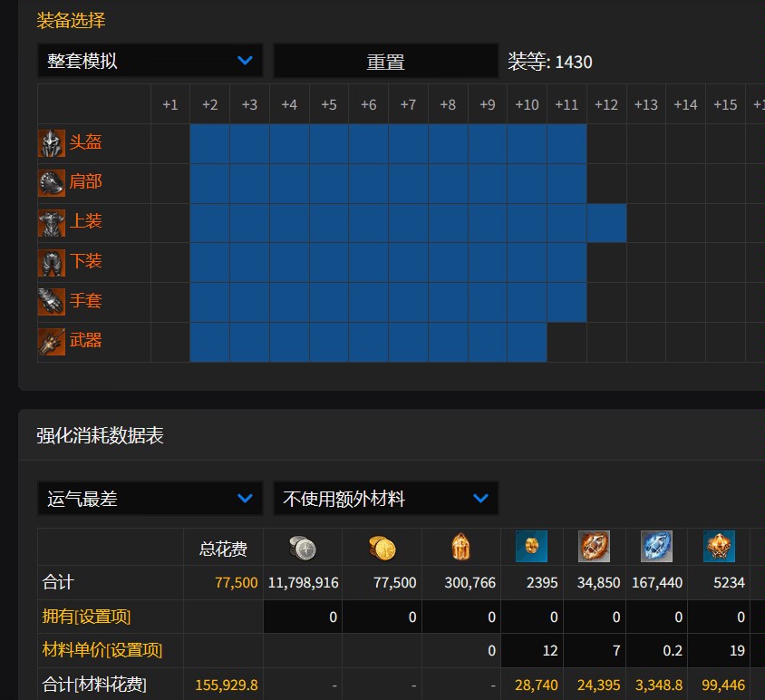
Task: Click the silver coins material icon
Action: 305,546
